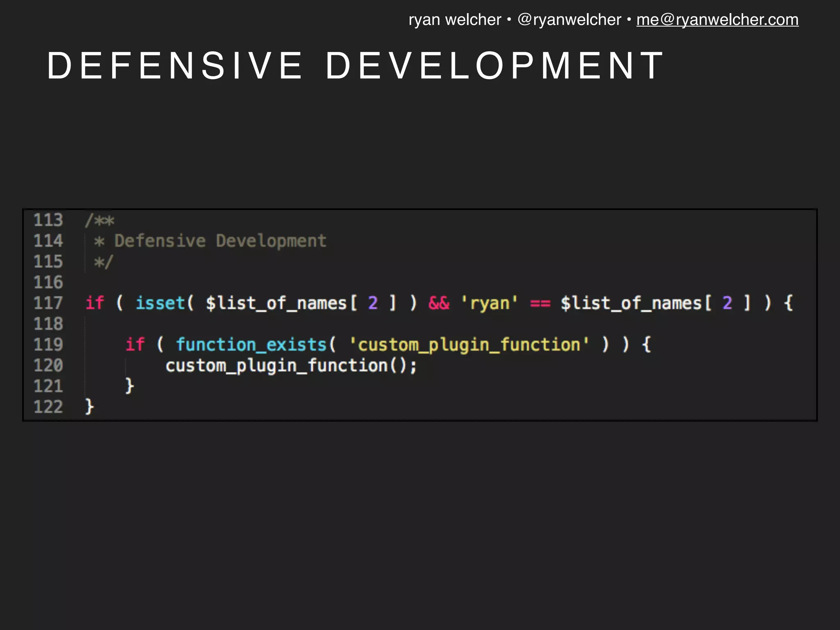Click line number 120
This screenshot has width=840, height=630.
[48, 365]
